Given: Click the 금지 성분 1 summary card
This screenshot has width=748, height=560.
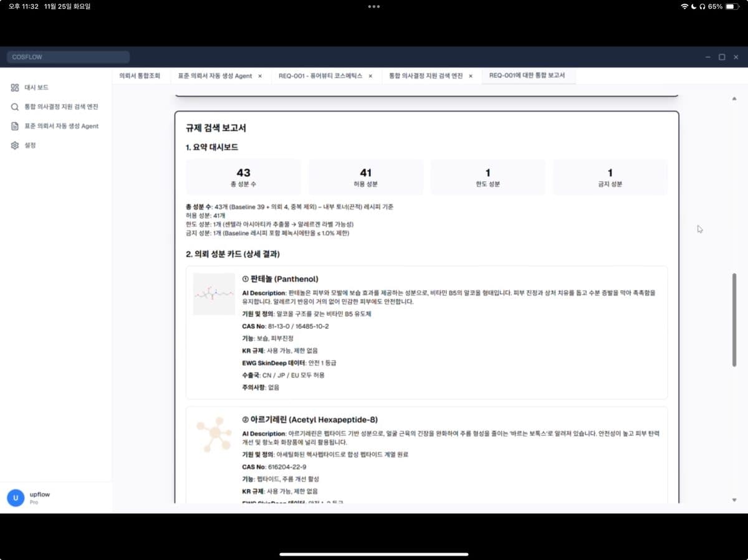Looking at the screenshot, I should tap(610, 178).
